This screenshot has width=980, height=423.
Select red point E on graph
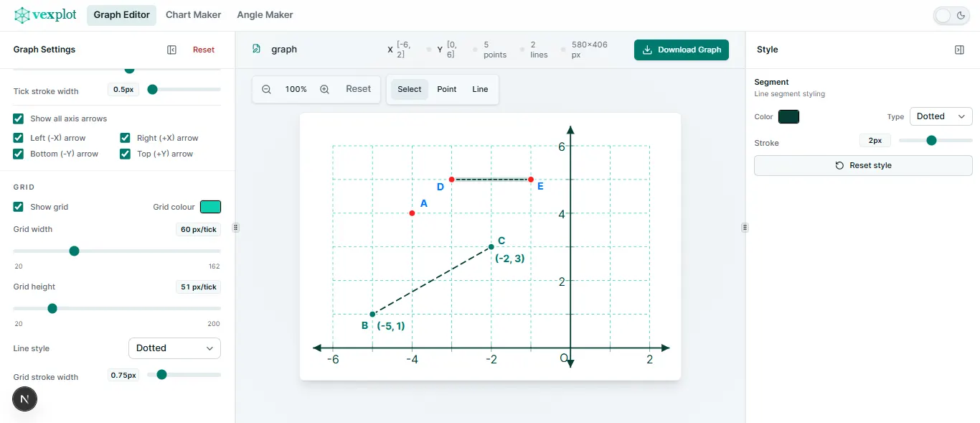pyautogui.click(x=531, y=180)
